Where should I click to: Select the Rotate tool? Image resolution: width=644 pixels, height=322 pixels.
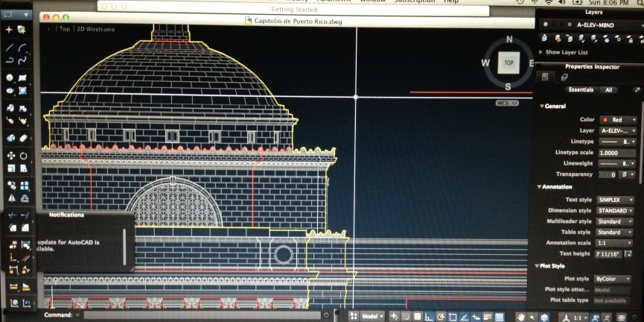point(24,156)
